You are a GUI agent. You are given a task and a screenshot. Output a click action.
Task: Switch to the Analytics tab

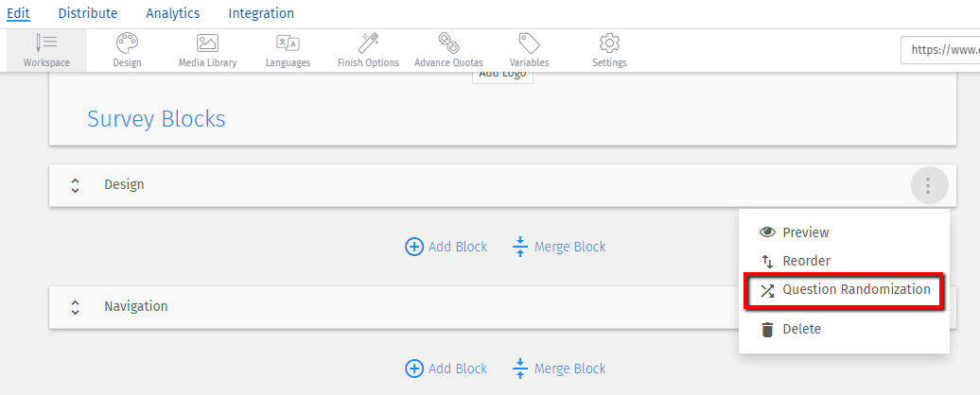[x=173, y=13]
